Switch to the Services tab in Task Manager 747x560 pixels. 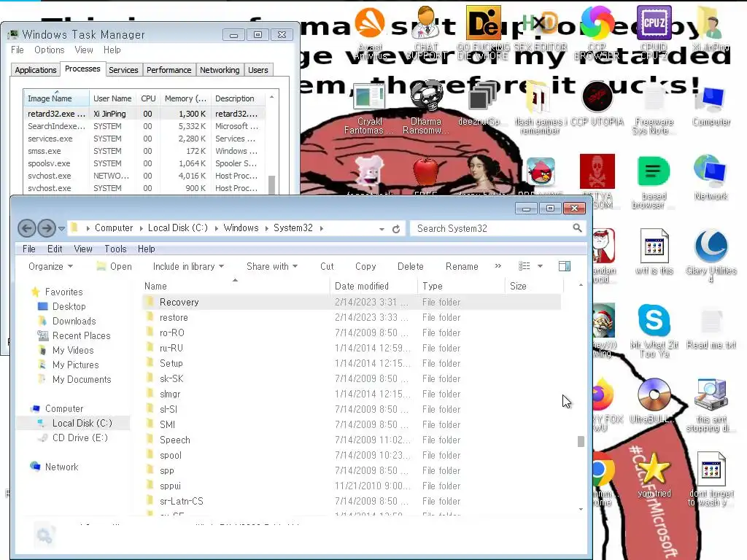coord(123,70)
